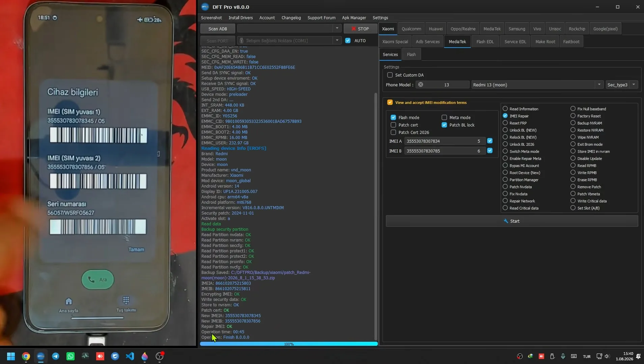Select the Read Information radio button
This screenshot has width=644, height=364.
pos(505,109)
